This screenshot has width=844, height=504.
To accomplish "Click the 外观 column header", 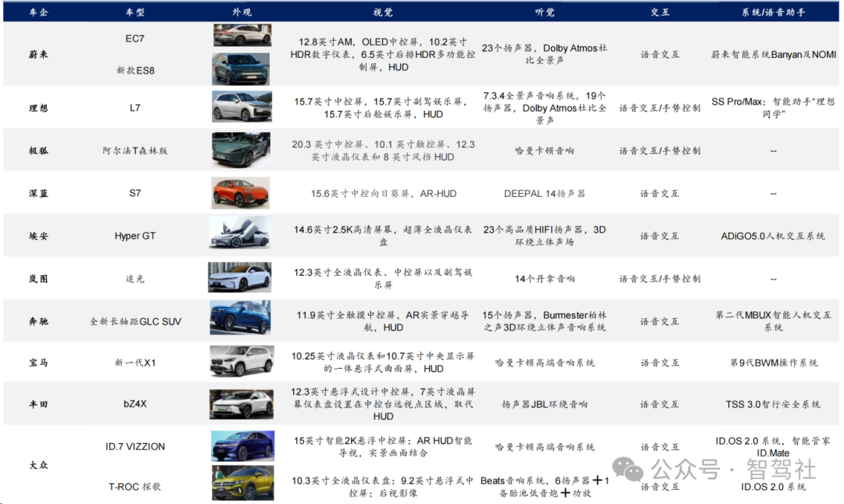I will 241,12.
